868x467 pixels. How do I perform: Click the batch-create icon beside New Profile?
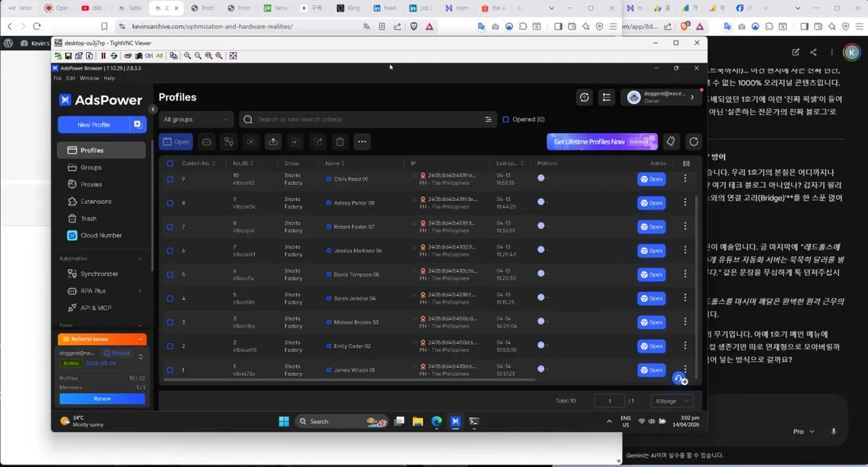(137, 124)
